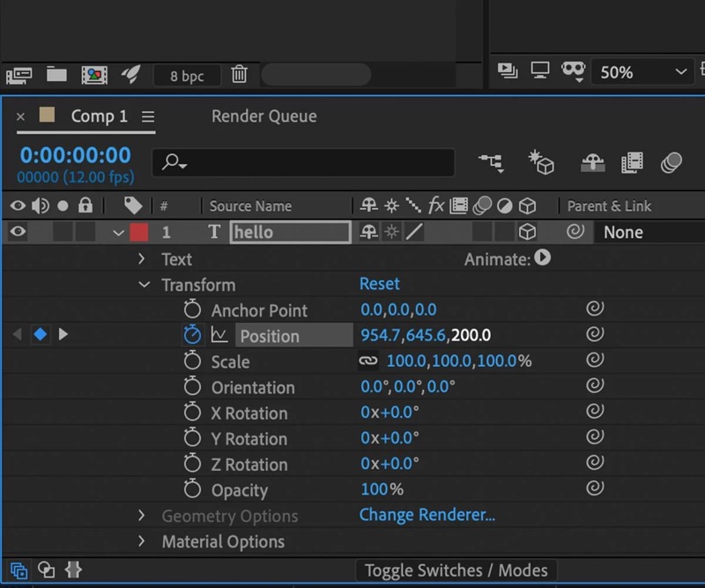Click Reset link for Transform
This screenshot has height=588, width=705.
tap(379, 284)
